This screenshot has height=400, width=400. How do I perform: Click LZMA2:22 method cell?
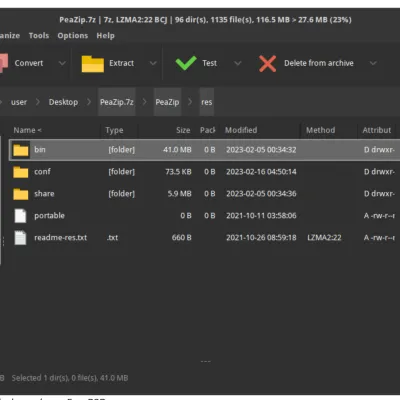(x=324, y=238)
